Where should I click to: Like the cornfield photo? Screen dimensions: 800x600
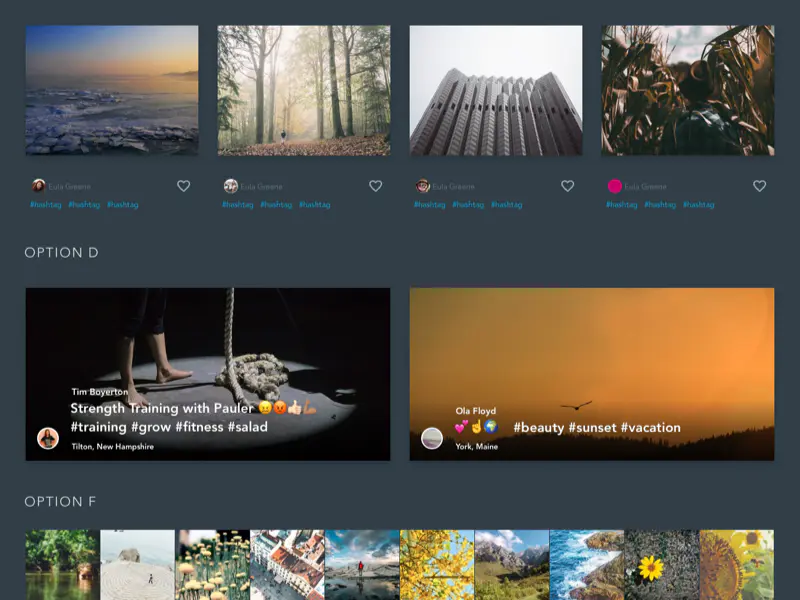tap(759, 186)
